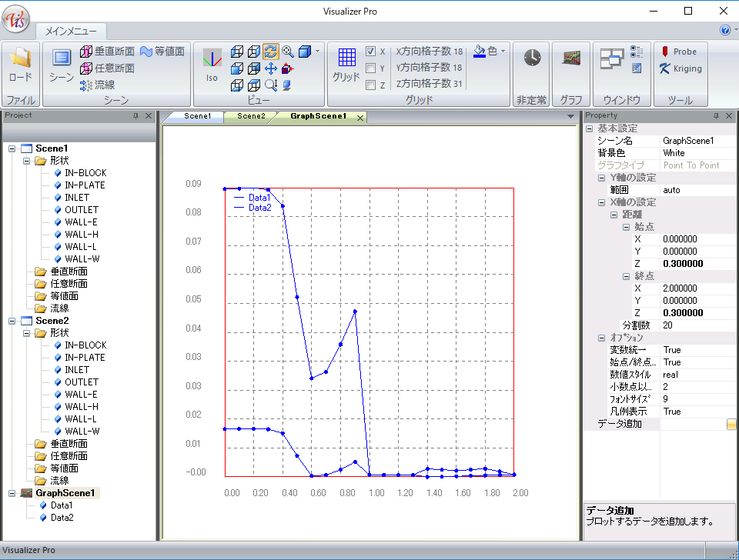Enable the Z grid direction checkbox
This screenshot has width=739, height=560.
pos(371,85)
